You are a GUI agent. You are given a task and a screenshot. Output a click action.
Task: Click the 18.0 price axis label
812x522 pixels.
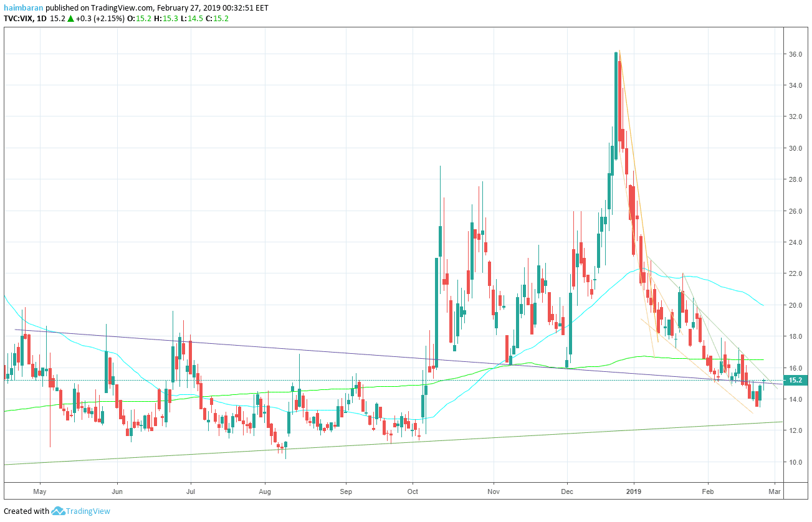tap(795, 336)
